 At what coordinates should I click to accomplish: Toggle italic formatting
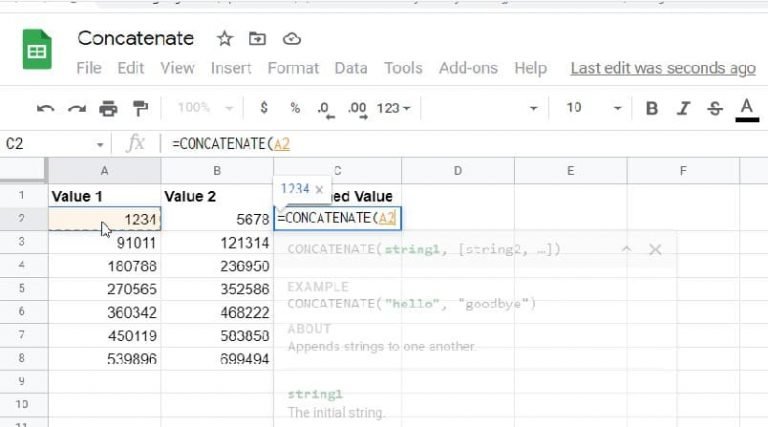(x=683, y=108)
